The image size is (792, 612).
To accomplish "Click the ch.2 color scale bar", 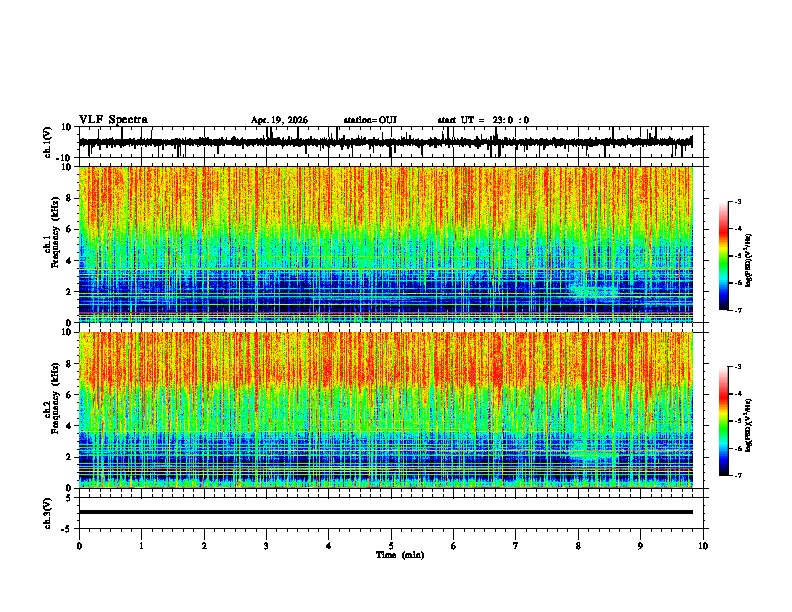I will click(723, 421).
